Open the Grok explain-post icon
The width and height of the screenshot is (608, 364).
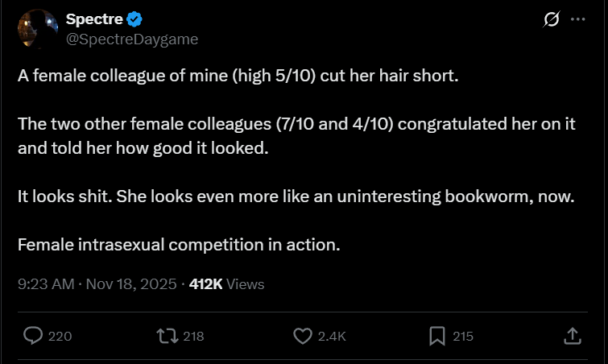pyautogui.click(x=552, y=20)
